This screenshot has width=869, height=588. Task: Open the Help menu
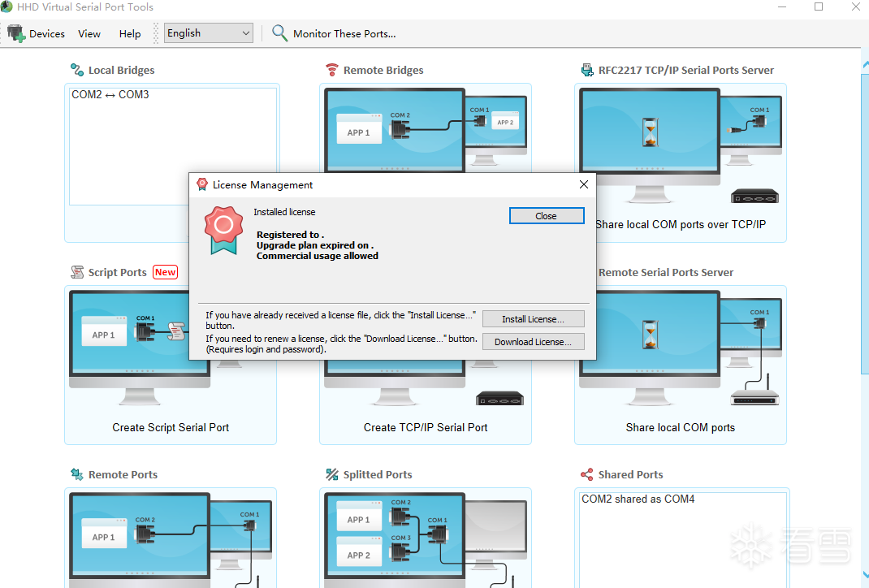(130, 34)
